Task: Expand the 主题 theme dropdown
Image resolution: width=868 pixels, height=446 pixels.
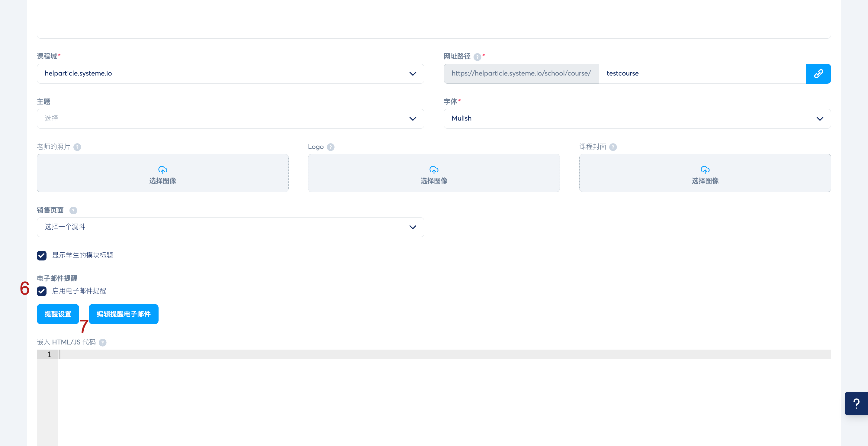Action: 230,119
